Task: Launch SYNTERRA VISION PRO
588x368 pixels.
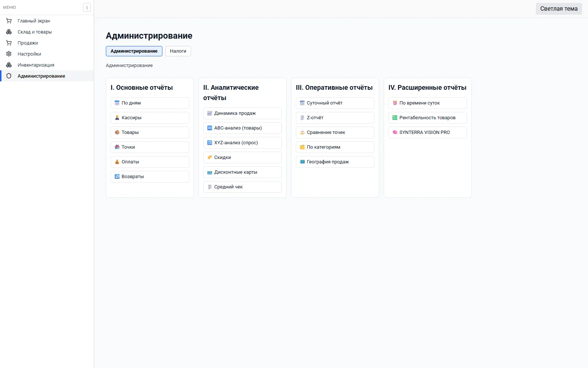Action: (428, 132)
